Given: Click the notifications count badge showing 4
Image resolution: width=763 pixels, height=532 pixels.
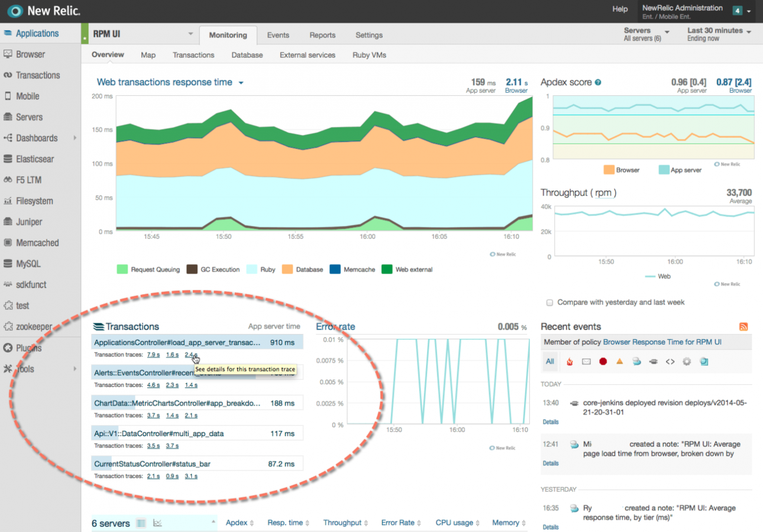Looking at the screenshot, I should (737, 11).
